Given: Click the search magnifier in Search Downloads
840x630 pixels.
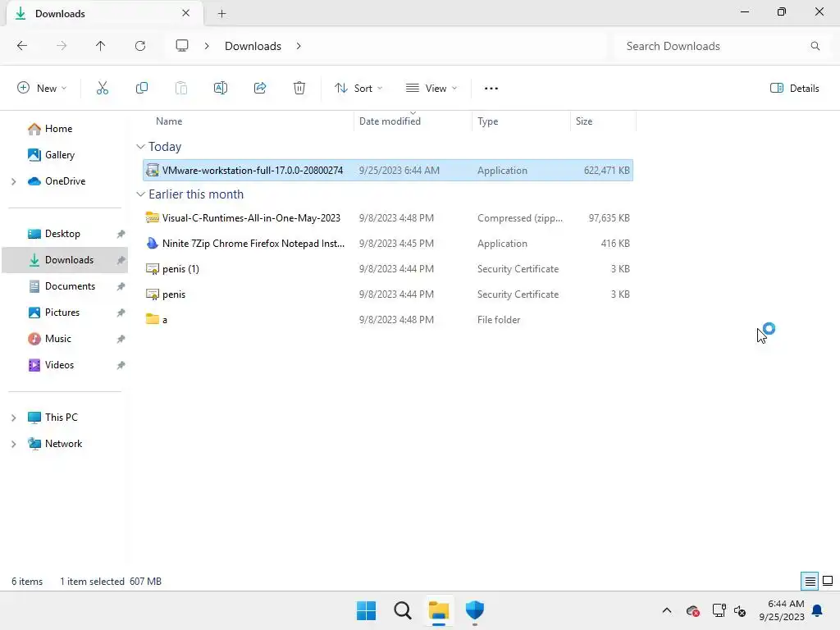Looking at the screenshot, I should (x=815, y=46).
